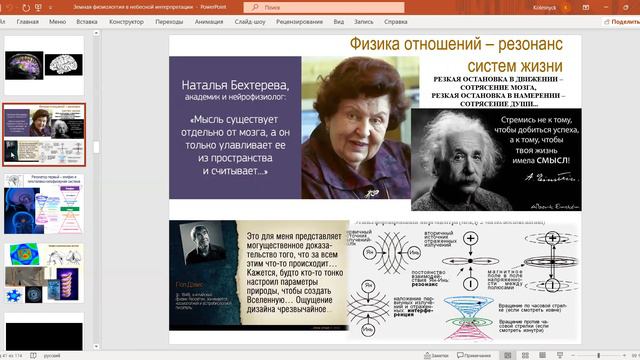The height and width of the screenshot is (360, 640).
Task: Select the Пол Дэвис quote image
Action: click(x=259, y=275)
